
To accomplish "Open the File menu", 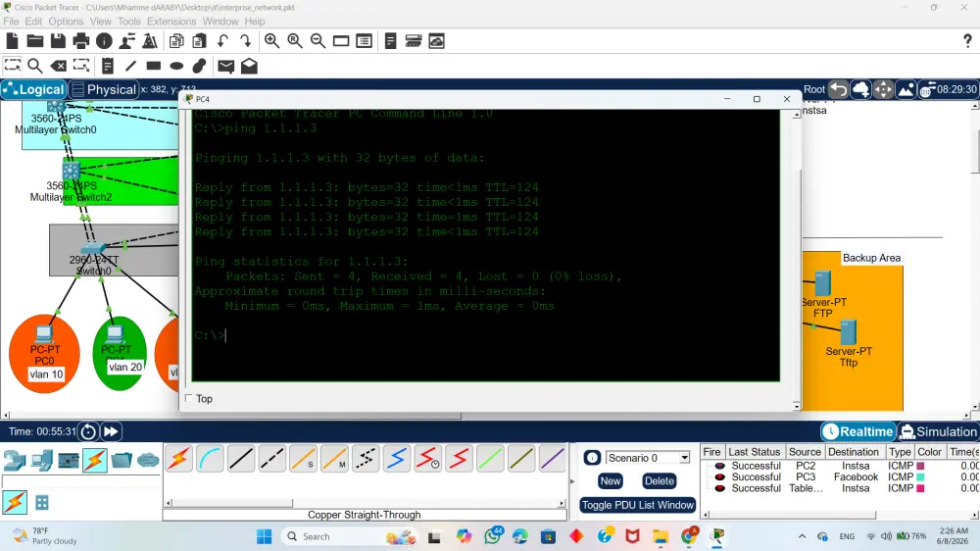I will (11, 22).
